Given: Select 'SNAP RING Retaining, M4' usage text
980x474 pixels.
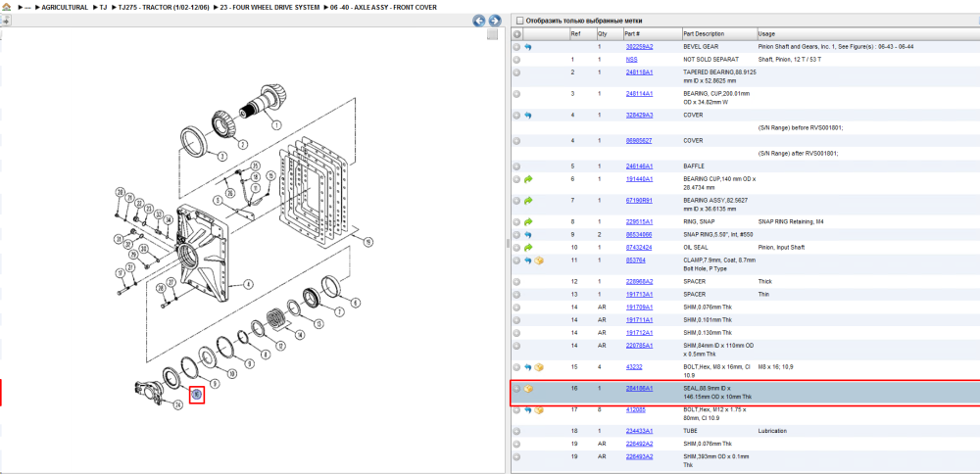Looking at the screenshot, I should 791,221.
